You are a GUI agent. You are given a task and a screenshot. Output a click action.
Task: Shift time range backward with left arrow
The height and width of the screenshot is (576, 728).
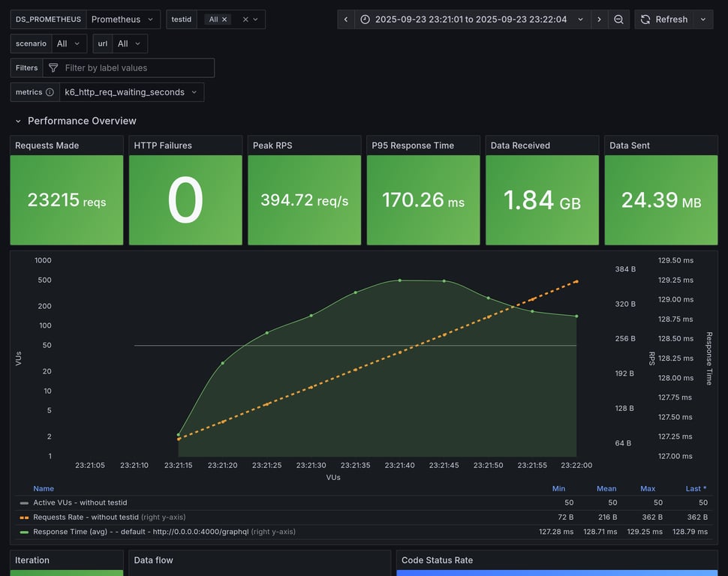pyautogui.click(x=346, y=19)
